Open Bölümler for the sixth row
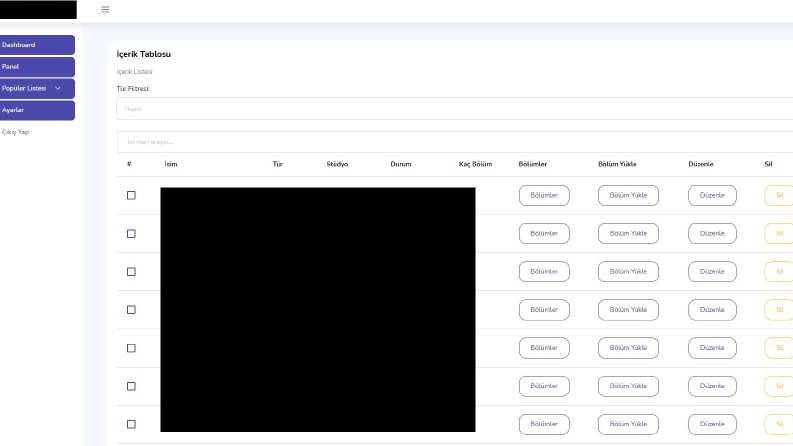The width and height of the screenshot is (793, 446). pyautogui.click(x=544, y=386)
